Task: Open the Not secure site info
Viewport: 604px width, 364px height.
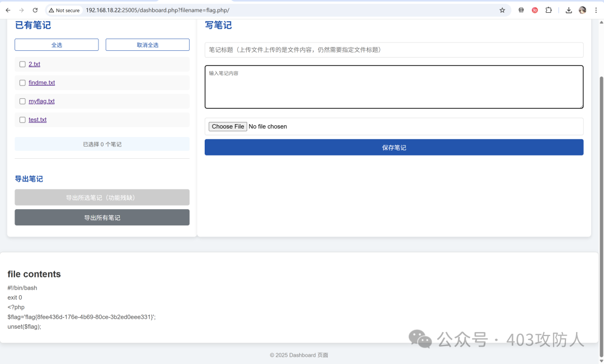Action: pyautogui.click(x=64, y=11)
